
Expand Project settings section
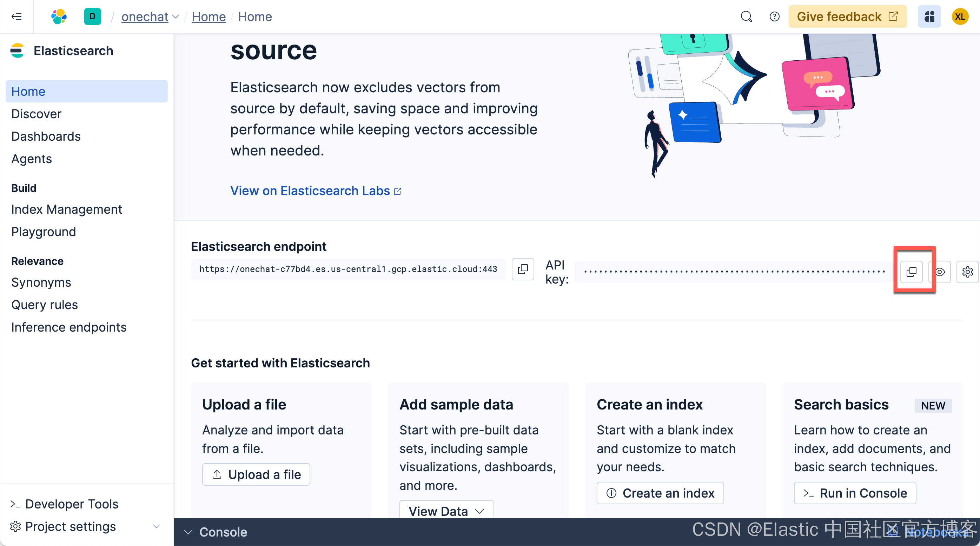[156, 526]
